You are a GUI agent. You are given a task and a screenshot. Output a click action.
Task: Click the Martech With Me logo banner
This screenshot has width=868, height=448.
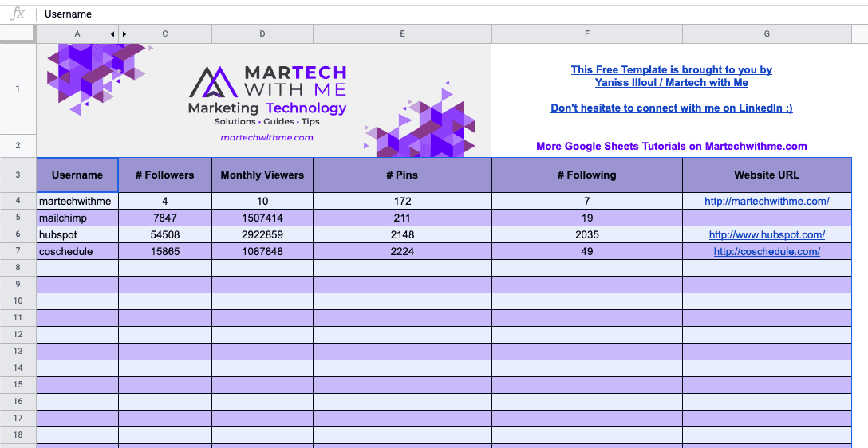click(263, 100)
